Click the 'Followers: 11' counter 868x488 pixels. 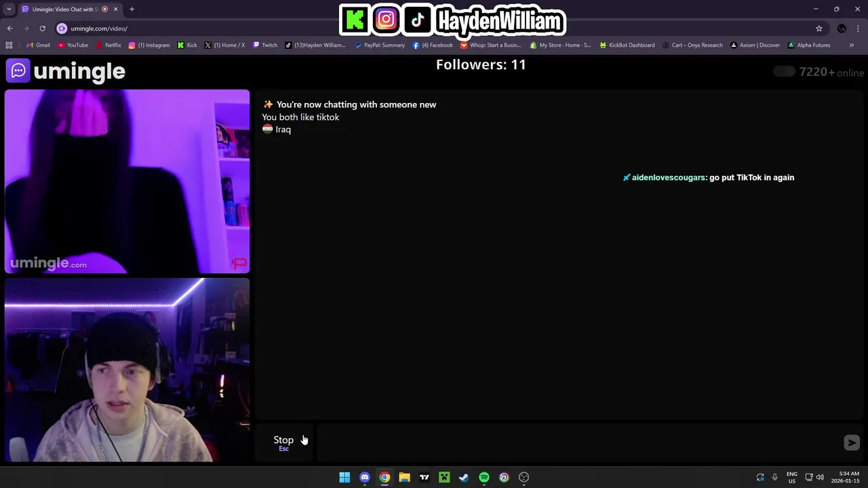[481, 64]
